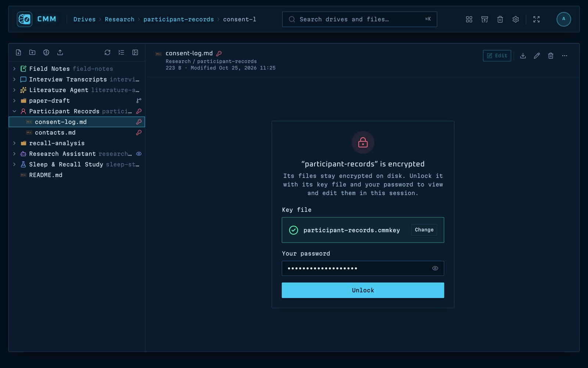This screenshot has width=588, height=368.
Task: Click the CMM app logo icon
Action: 25,19
